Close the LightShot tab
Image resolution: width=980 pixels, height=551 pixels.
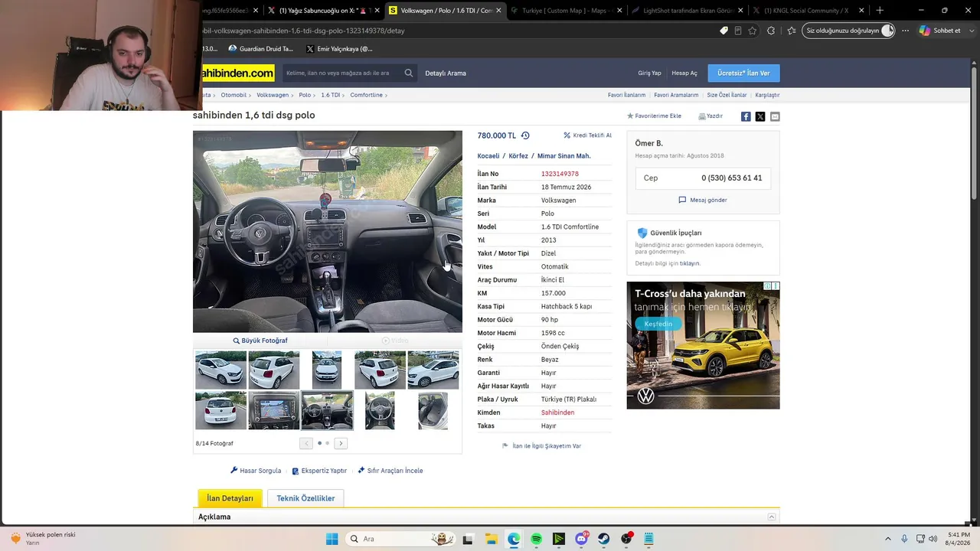pos(740,11)
